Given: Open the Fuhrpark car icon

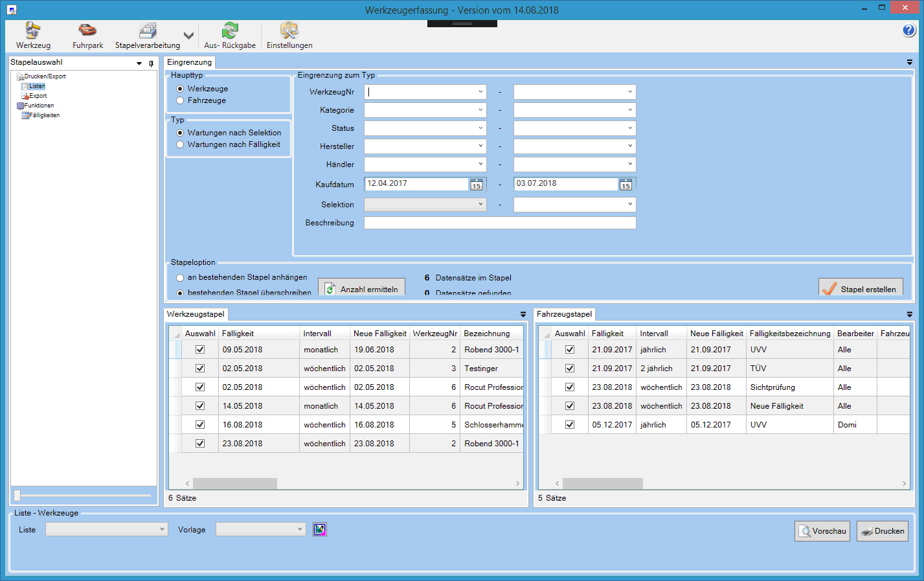Looking at the screenshot, I should click(x=87, y=36).
